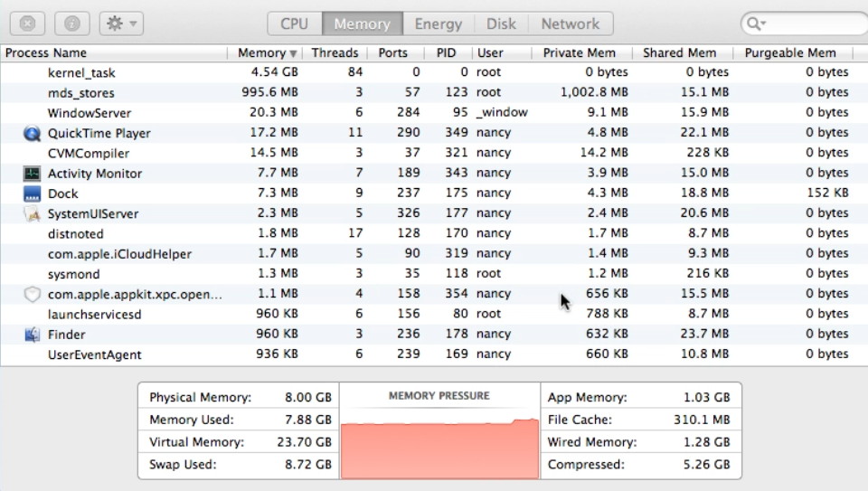Viewport: 868px width, 491px height.
Task: Select the Activity Monitor process name
Action: point(95,174)
